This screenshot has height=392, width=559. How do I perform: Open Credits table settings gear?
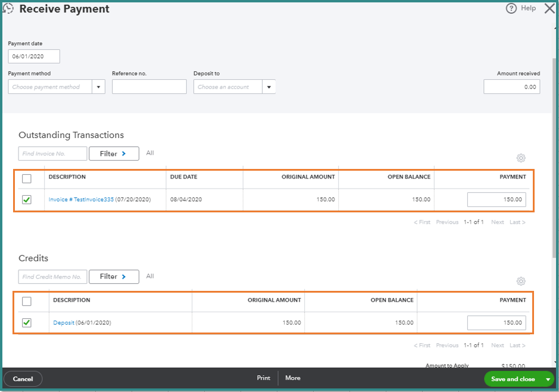coord(521,281)
